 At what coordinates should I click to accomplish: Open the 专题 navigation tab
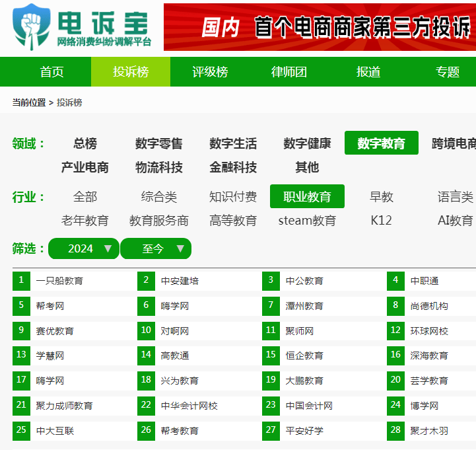click(447, 72)
